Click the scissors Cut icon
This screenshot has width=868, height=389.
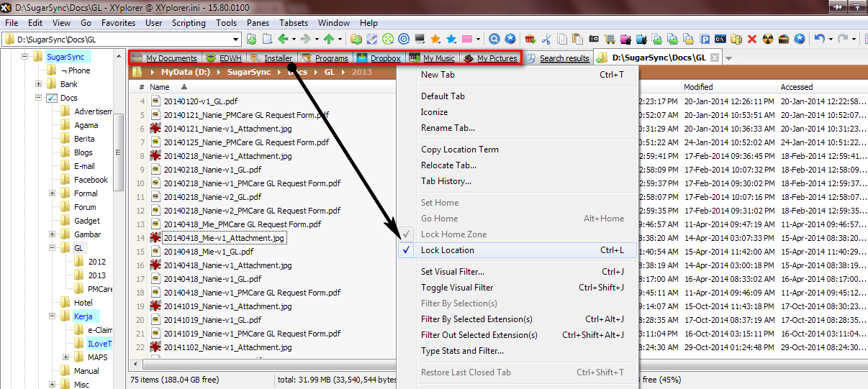point(546,39)
